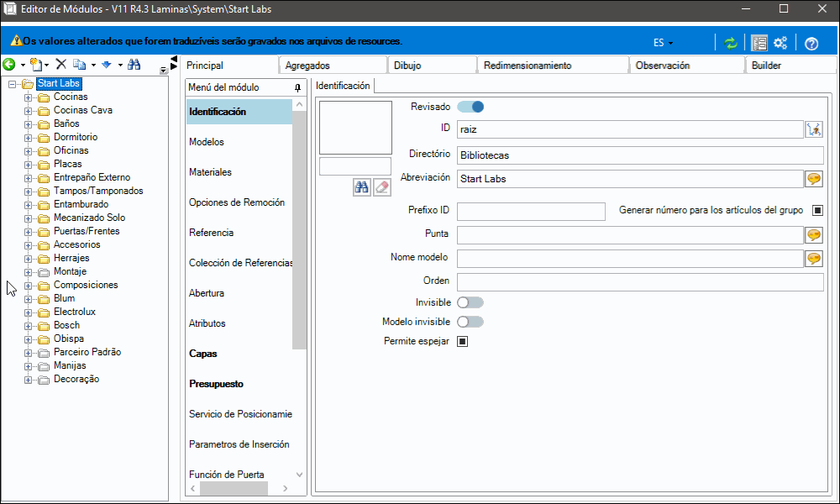Click the delete X icon in tree toolbar
The image size is (840, 504).
coord(61,65)
